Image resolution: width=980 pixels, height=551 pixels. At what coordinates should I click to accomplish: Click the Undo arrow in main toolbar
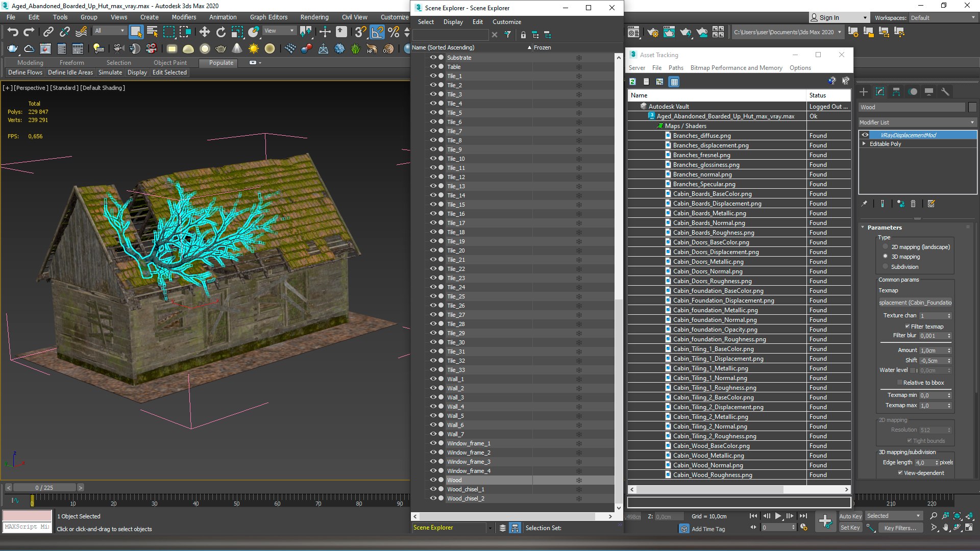click(x=13, y=32)
